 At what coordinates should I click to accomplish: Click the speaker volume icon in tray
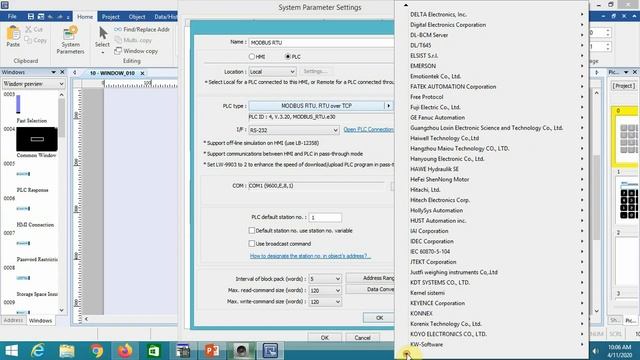click(x=596, y=351)
